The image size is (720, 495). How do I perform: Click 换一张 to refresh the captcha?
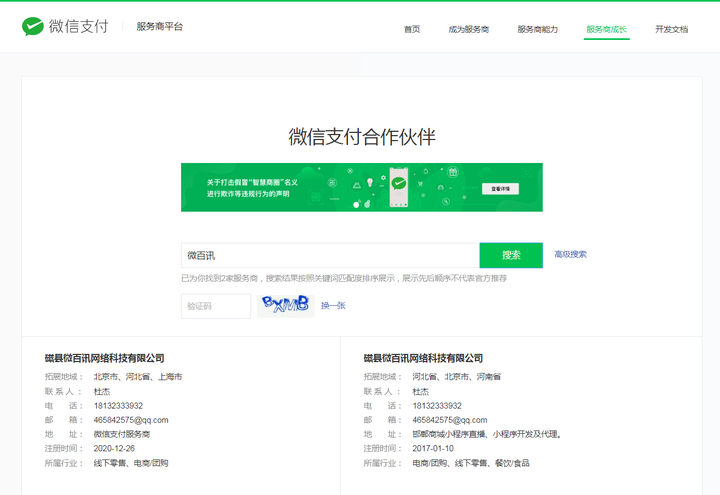pyautogui.click(x=333, y=306)
